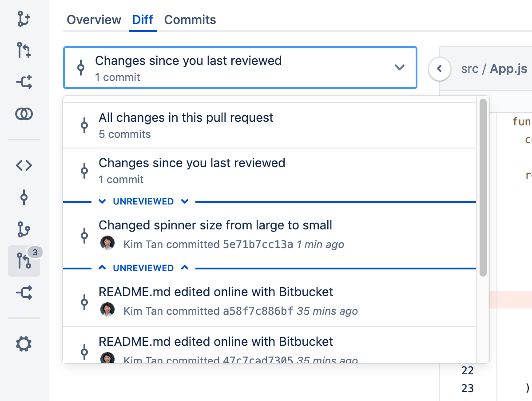This screenshot has height=401, width=532.
Task: Click the create branch sidebar icon
Action: point(24,19)
